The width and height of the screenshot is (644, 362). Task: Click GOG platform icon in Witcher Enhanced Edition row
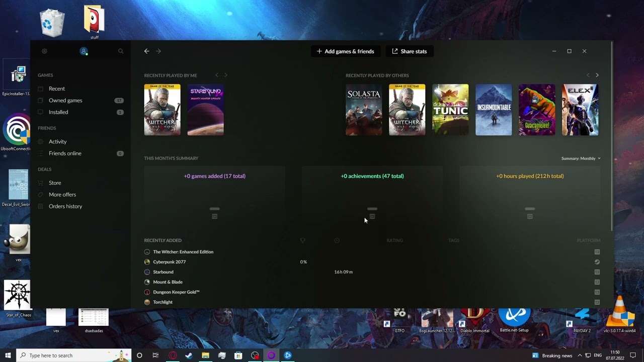(x=597, y=252)
